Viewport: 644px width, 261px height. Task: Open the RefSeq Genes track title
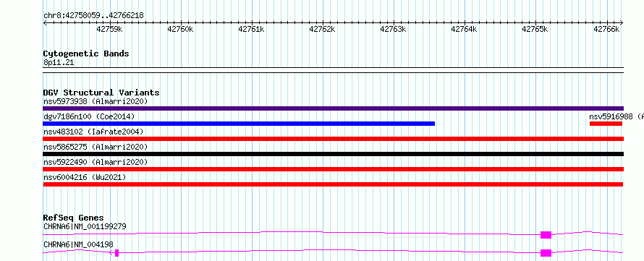click(x=74, y=218)
